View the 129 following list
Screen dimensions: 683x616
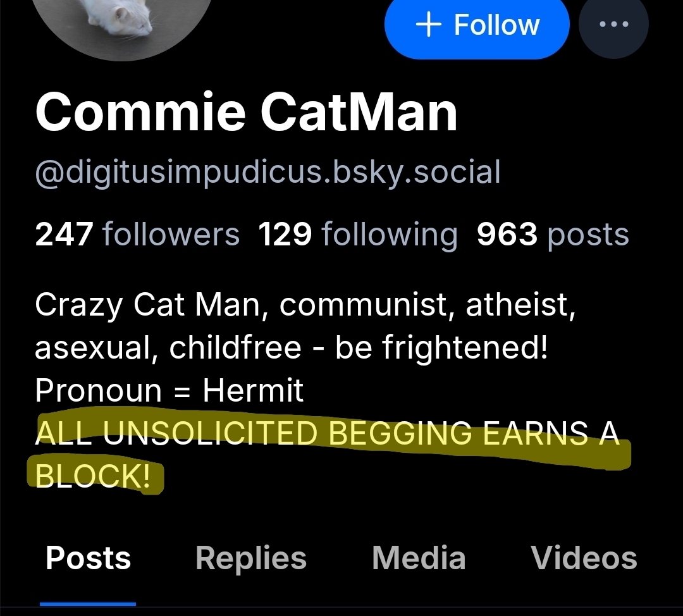pyautogui.click(x=357, y=235)
